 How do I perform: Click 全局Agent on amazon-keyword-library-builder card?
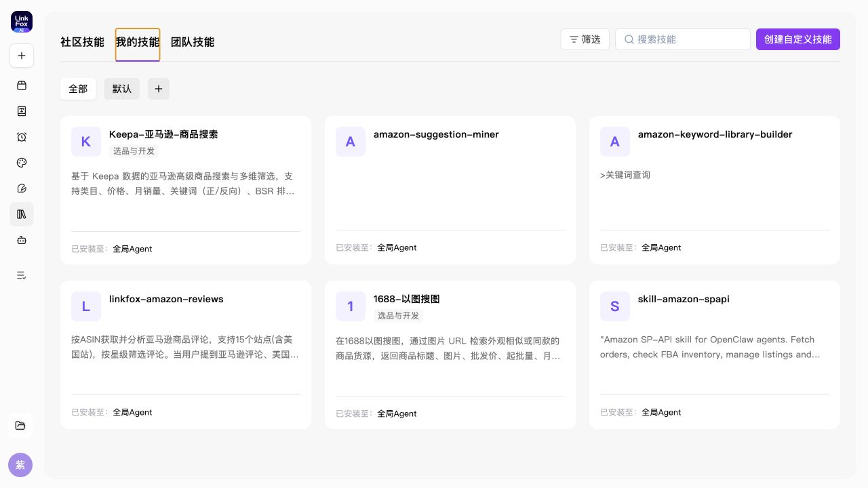pos(661,247)
